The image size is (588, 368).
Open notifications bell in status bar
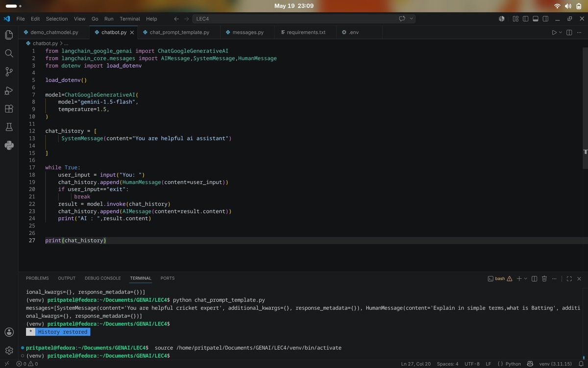581,364
